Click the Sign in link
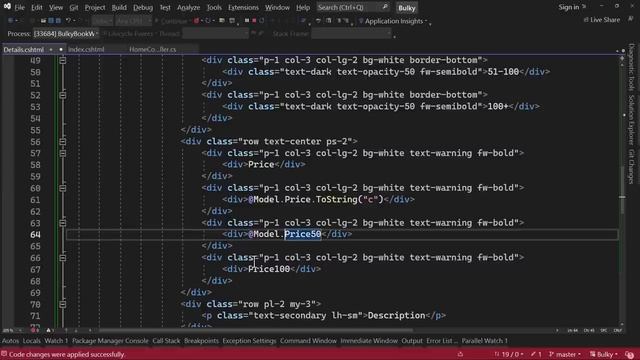The image size is (640, 360). coord(569,7)
